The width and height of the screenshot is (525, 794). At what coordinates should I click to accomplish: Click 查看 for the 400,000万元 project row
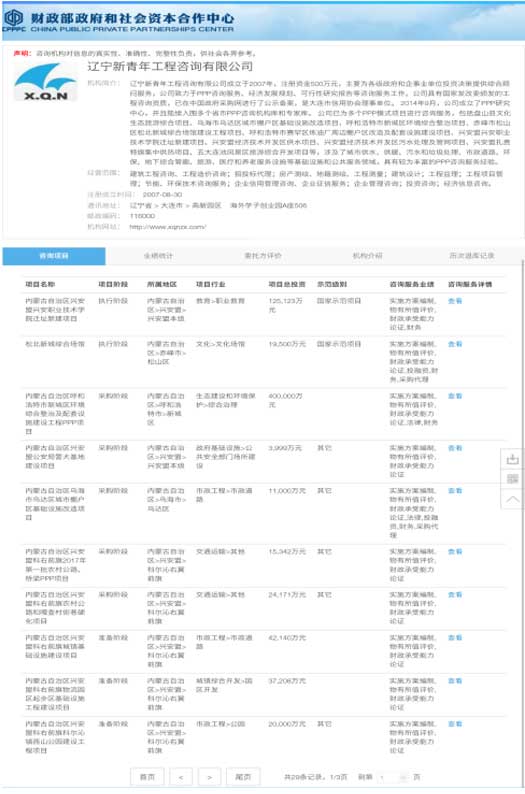point(455,396)
